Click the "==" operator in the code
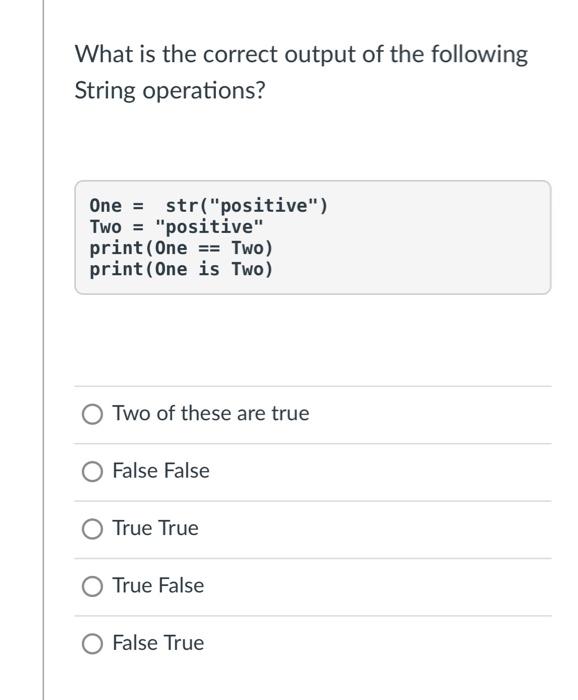 [209, 249]
